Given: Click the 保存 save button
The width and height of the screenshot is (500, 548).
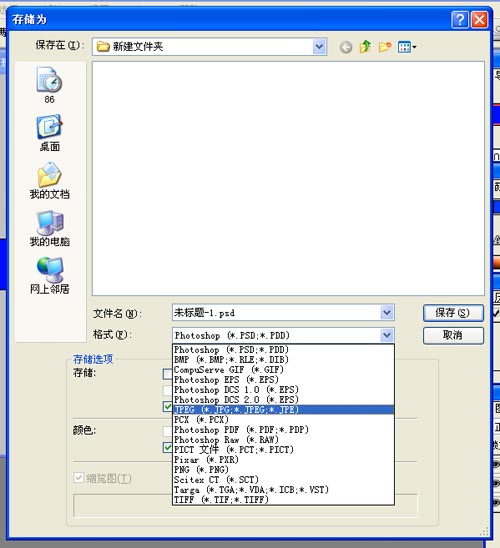Looking at the screenshot, I should [x=453, y=313].
